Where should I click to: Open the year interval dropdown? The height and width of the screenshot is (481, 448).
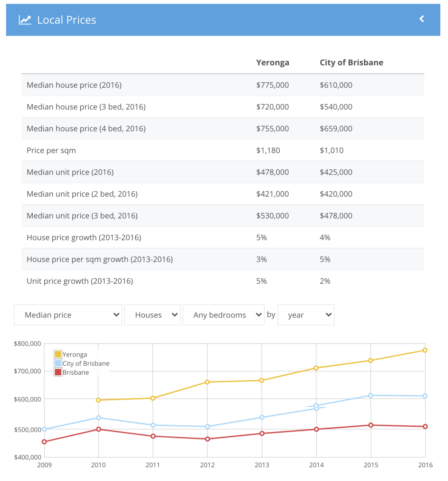(x=306, y=315)
